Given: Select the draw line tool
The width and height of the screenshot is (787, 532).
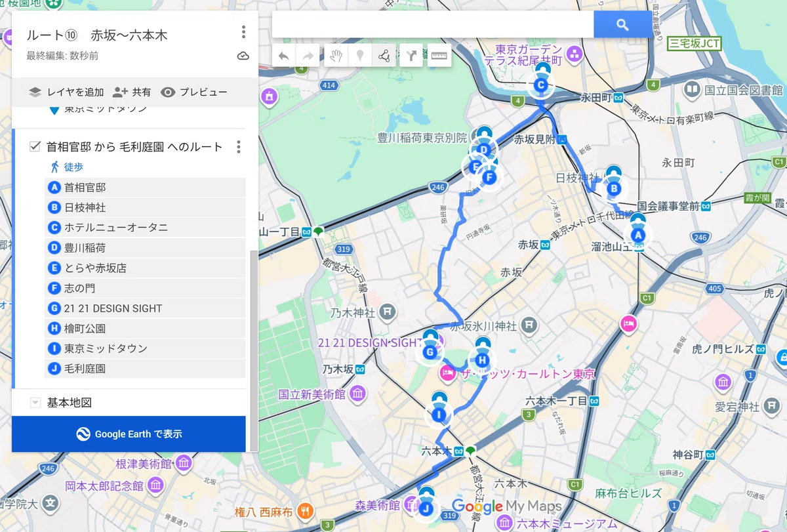Looking at the screenshot, I should pyautogui.click(x=384, y=56).
